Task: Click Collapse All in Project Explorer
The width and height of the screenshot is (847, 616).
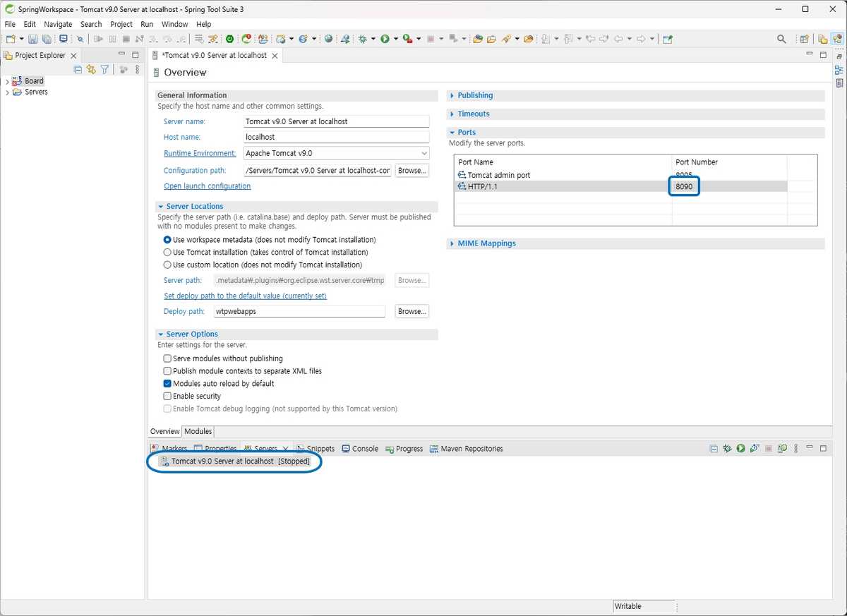Action: pos(78,69)
